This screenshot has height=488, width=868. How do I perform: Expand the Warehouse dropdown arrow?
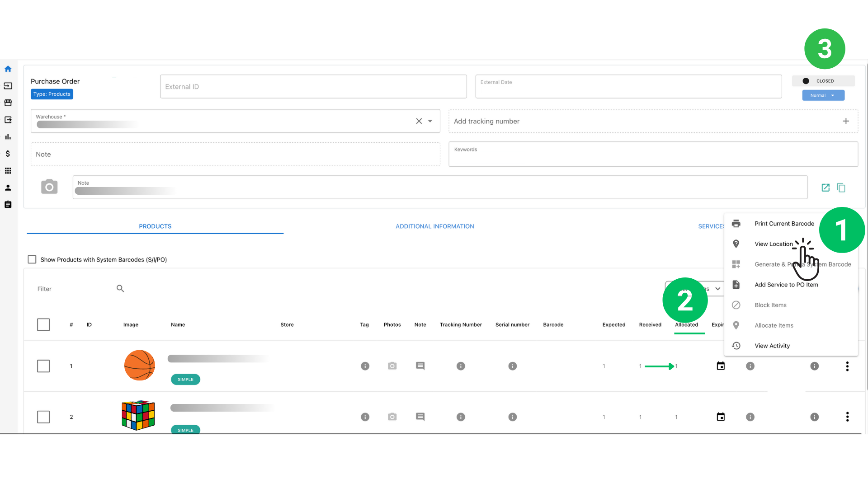click(430, 121)
